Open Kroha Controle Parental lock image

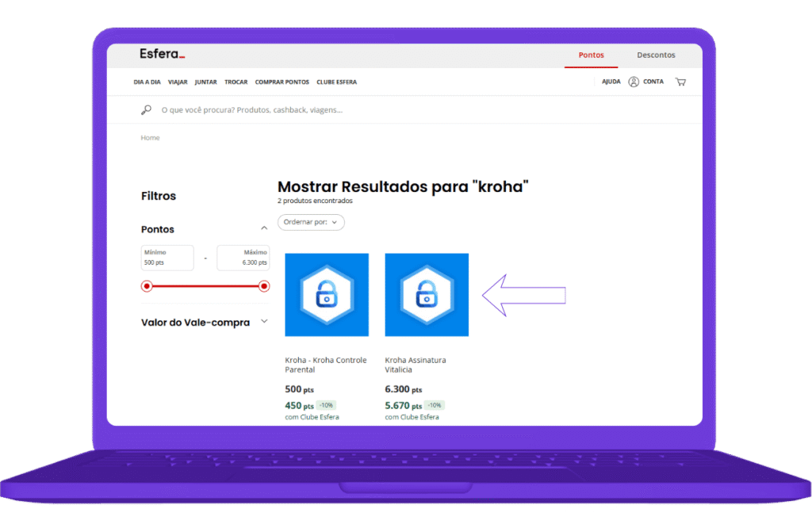click(x=327, y=295)
